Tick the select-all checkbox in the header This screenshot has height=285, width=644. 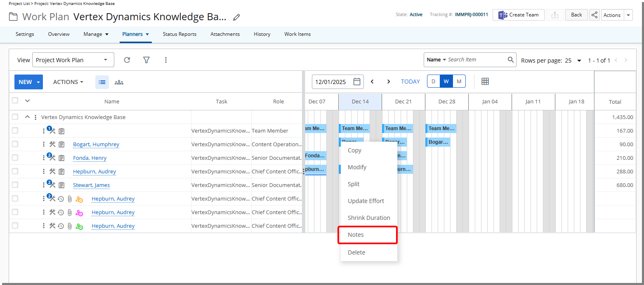coord(15,100)
